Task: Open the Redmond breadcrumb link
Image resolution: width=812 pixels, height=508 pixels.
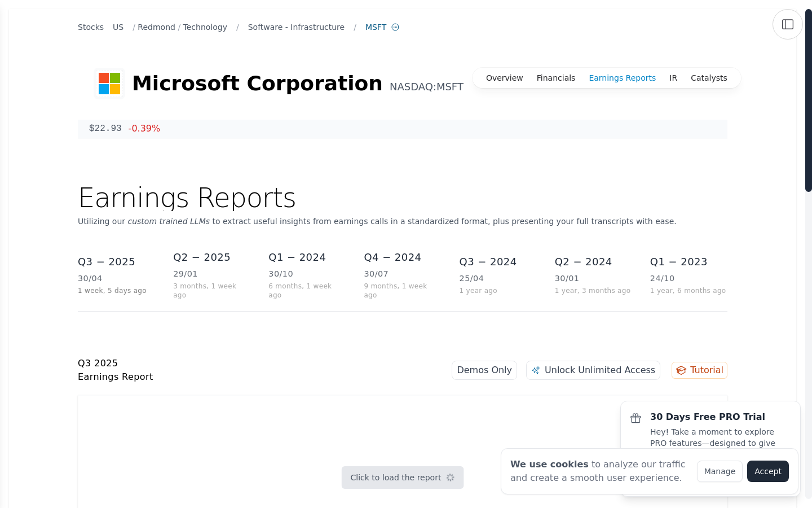Action: coord(156,27)
